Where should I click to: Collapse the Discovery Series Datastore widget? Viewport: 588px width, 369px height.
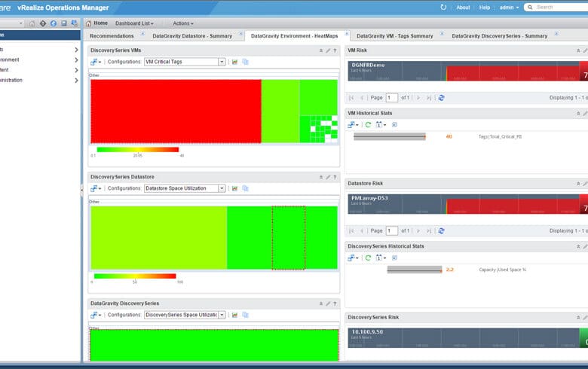point(321,177)
